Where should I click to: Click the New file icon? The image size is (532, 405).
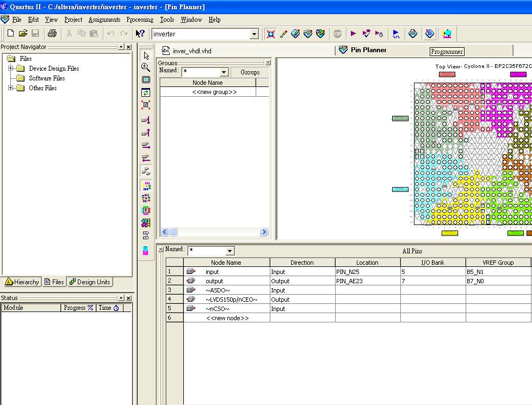(10, 34)
